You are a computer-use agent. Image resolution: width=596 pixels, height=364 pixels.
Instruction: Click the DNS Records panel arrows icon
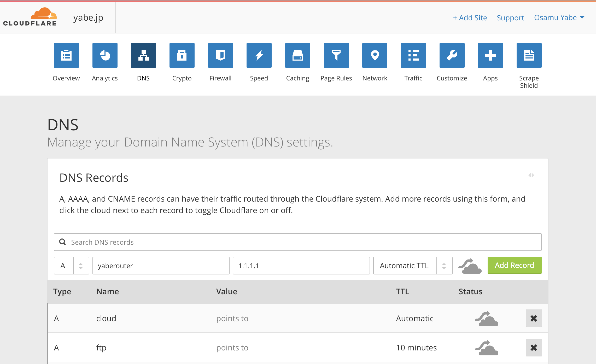pyautogui.click(x=531, y=175)
